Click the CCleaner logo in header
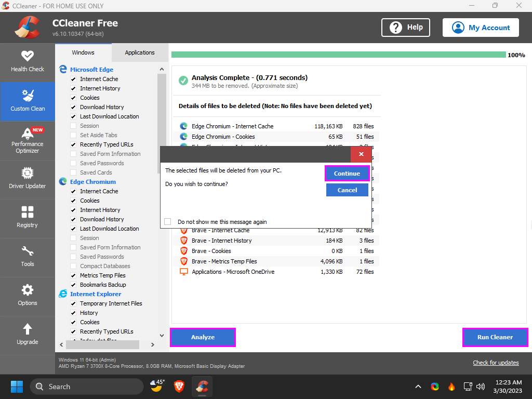The image size is (532, 399). [28, 27]
